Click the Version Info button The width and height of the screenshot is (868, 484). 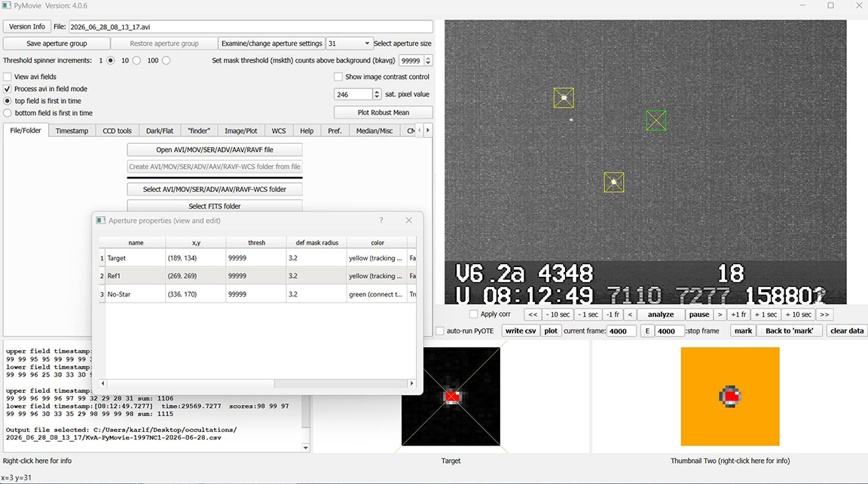[27, 26]
